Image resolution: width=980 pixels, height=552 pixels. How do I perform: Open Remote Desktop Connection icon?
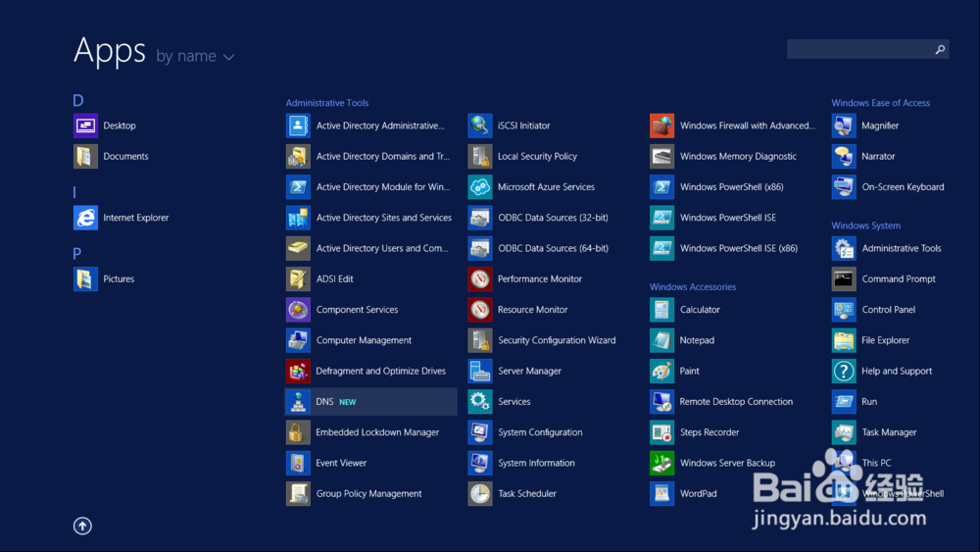coord(661,401)
